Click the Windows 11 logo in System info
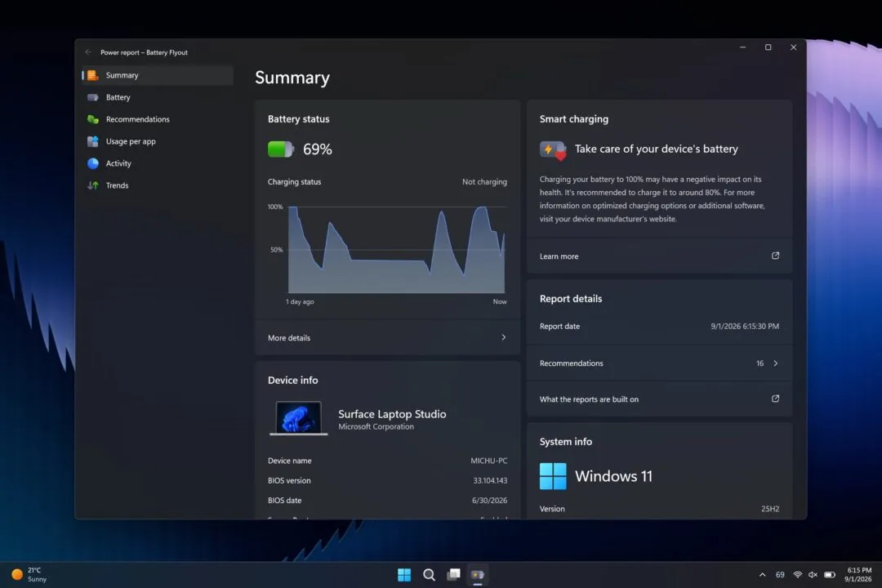Viewport: 882px width, 588px height. tap(553, 476)
